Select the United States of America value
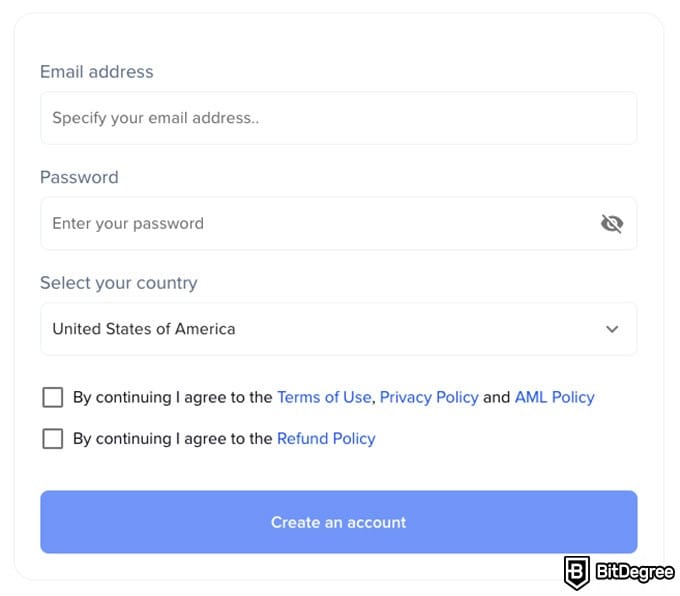The height and width of the screenshot is (596, 680). pos(144,329)
